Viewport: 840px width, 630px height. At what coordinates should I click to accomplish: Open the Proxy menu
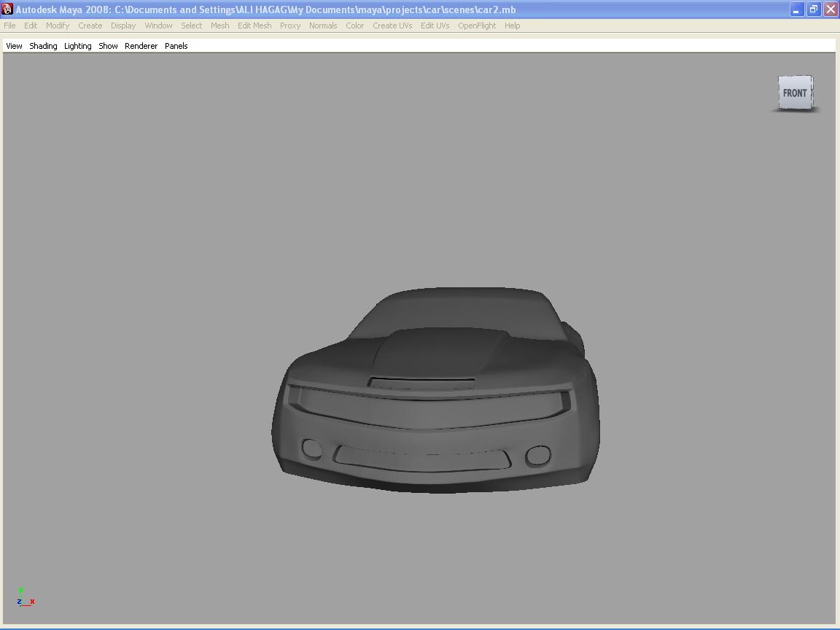[289, 26]
